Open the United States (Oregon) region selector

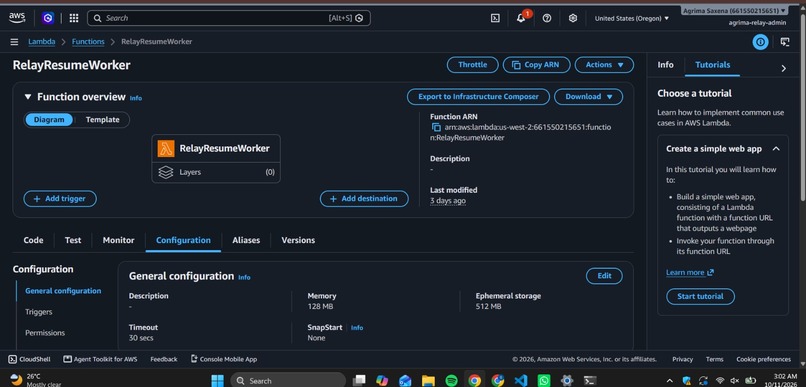[632, 18]
